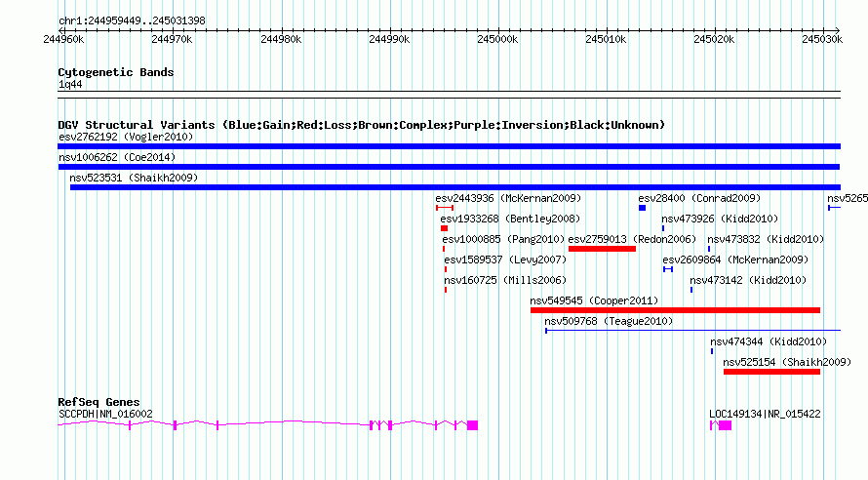The height and width of the screenshot is (480, 868).
Task: Click the nsv525154 (Shaikh2009) label
Action: click(787, 362)
